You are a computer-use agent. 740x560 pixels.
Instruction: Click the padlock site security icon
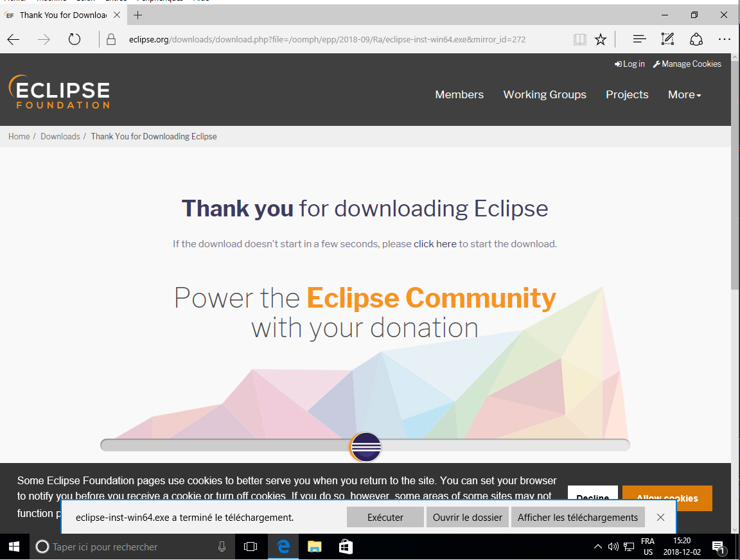tap(111, 39)
